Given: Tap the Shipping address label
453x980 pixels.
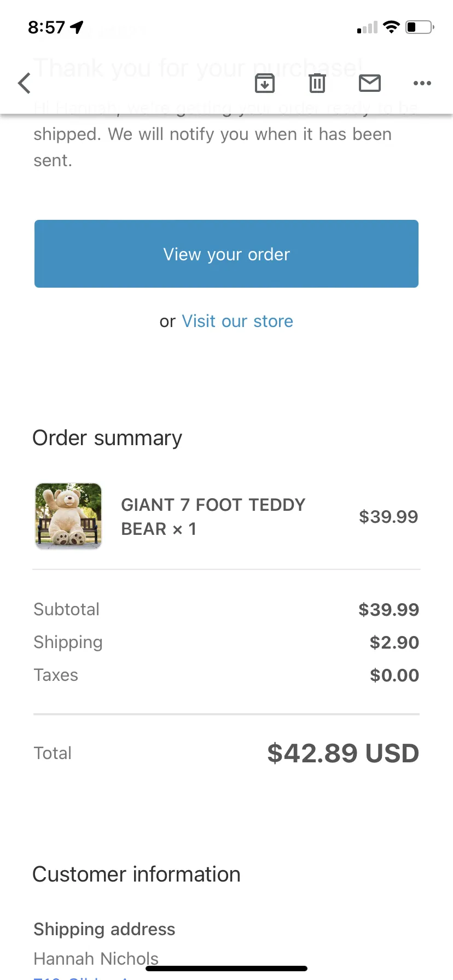Looking at the screenshot, I should click(x=104, y=929).
